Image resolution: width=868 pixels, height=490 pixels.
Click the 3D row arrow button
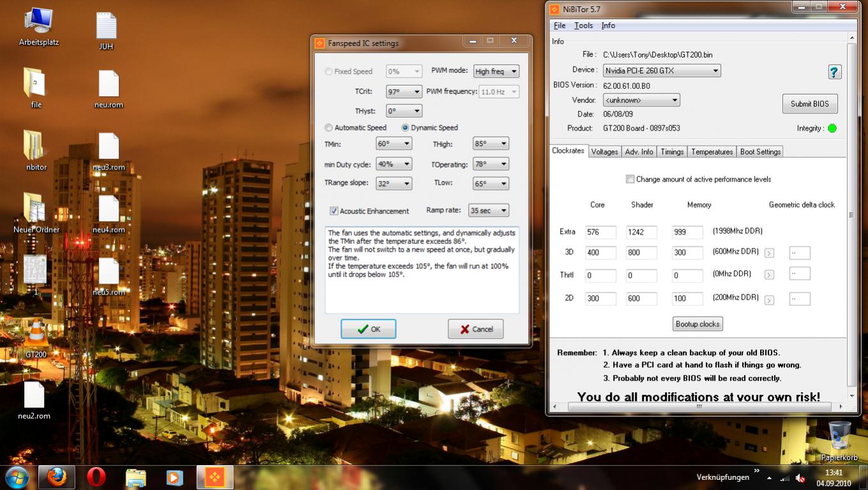click(769, 253)
